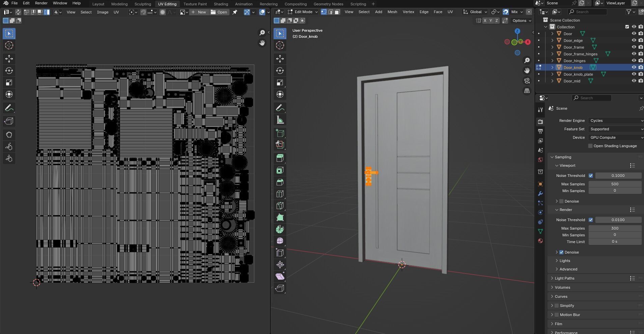Select the Spin tool

click(x=280, y=229)
